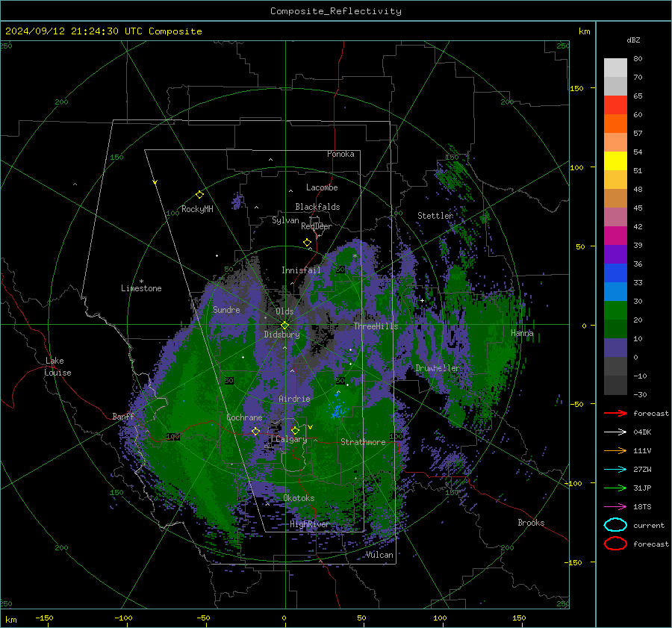Click the cyan current ellipse icon
The height and width of the screenshot is (628, 672).
click(x=615, y=525)
